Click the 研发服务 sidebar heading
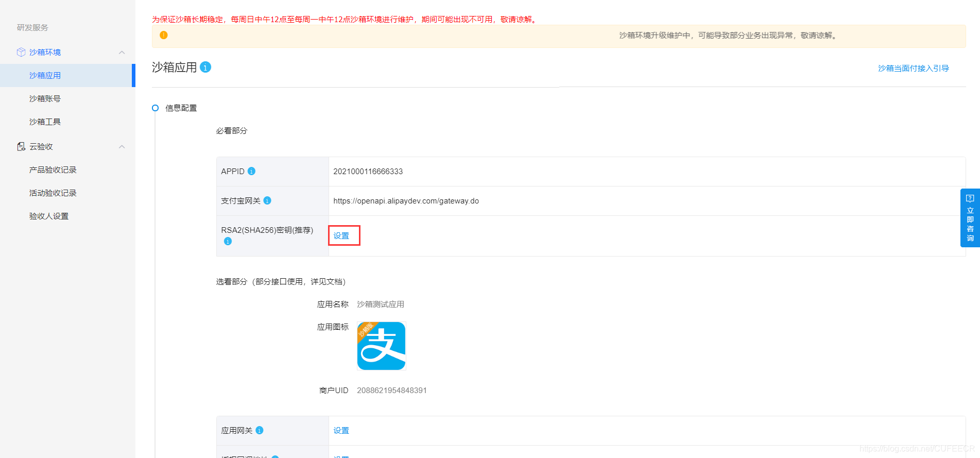Screen dimensions: 980x458 click(32, 27)
